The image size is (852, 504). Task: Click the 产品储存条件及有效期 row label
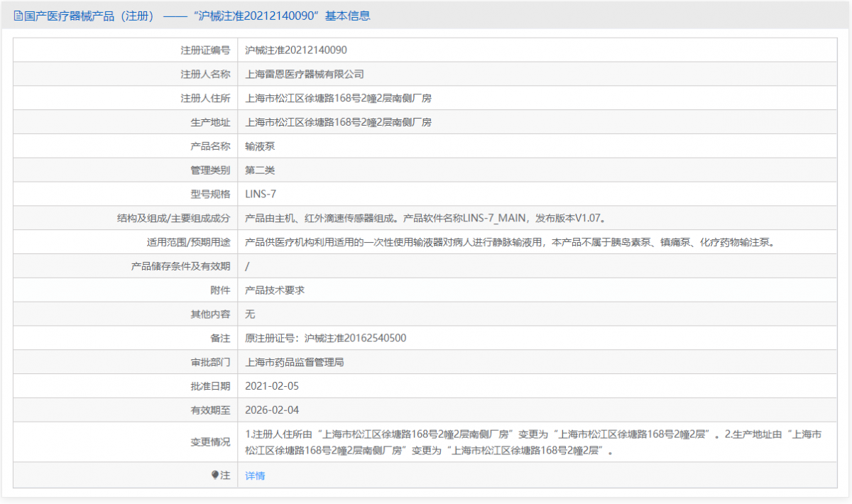pyautogui.click(x=181, y=266)
